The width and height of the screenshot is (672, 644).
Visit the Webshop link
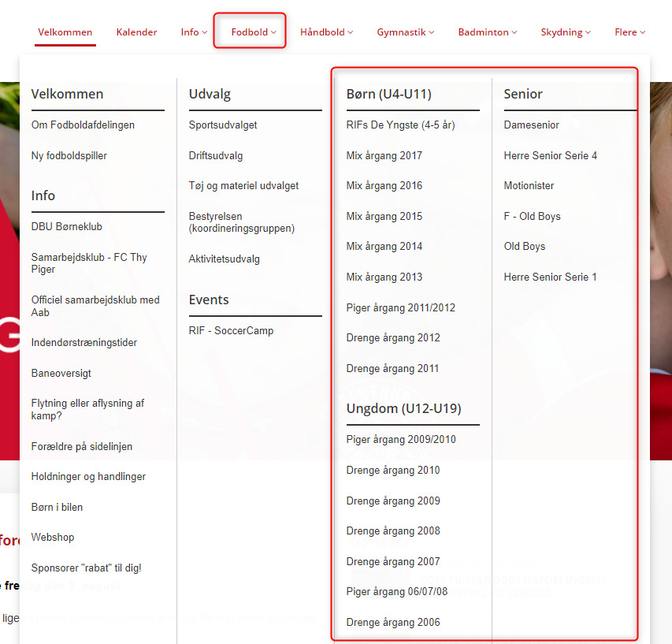coord(53,537)
